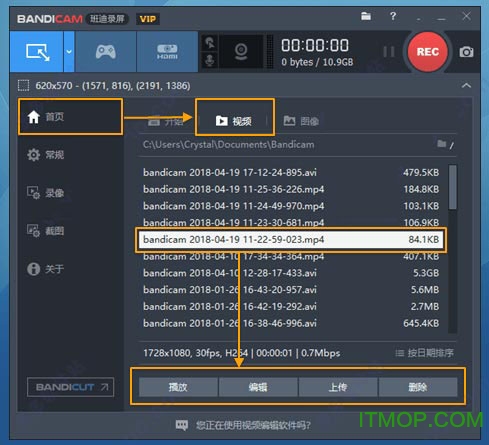
Task: Switch to the 视频 tab
Action: pyautogui.click(x=235, y=121)
